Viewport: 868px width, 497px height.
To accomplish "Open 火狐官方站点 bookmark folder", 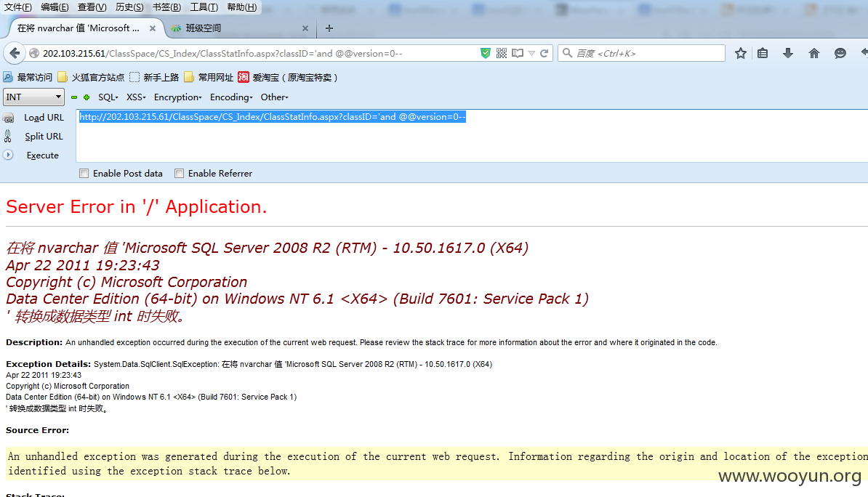I will (91, 77).
